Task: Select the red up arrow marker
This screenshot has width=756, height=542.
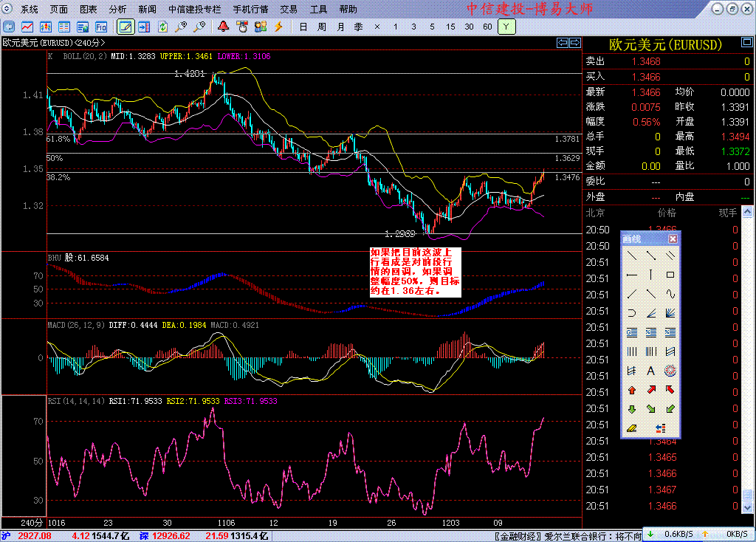Action: point(632,390)
